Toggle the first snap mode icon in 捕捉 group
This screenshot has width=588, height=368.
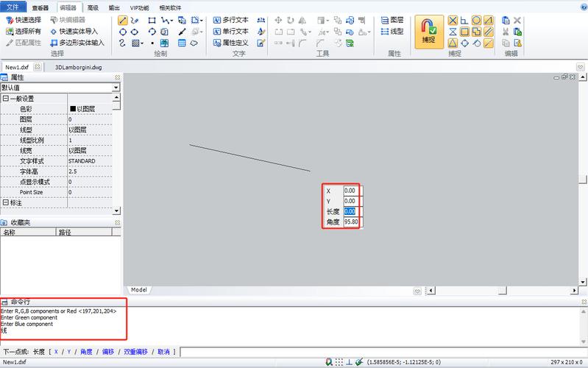(453, 21)
